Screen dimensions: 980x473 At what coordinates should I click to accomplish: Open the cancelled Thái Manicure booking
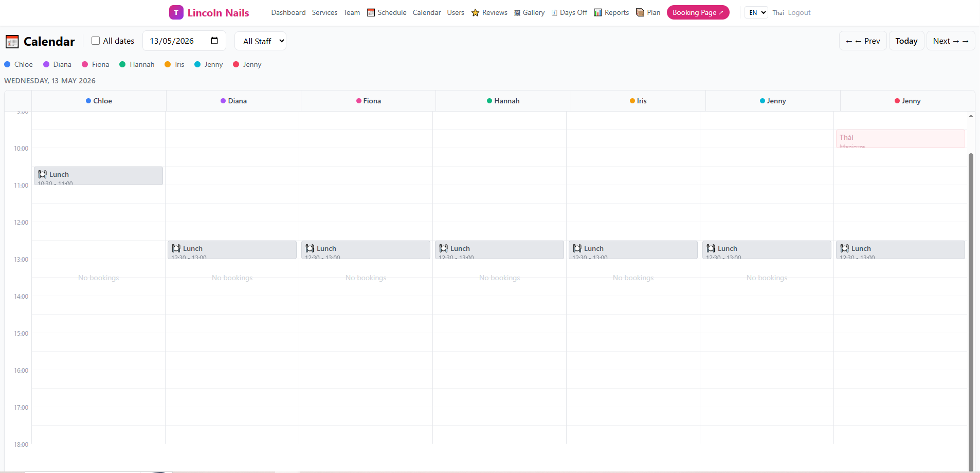pyautogui.click(x=900, y=139)
